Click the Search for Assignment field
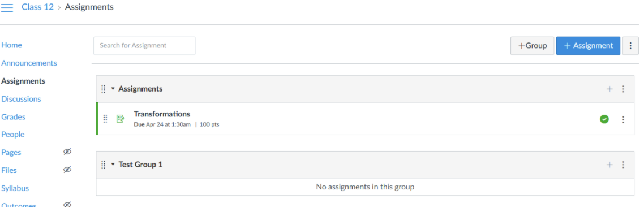This screenshot has width=644, height=216. click(x=144, y=46)
